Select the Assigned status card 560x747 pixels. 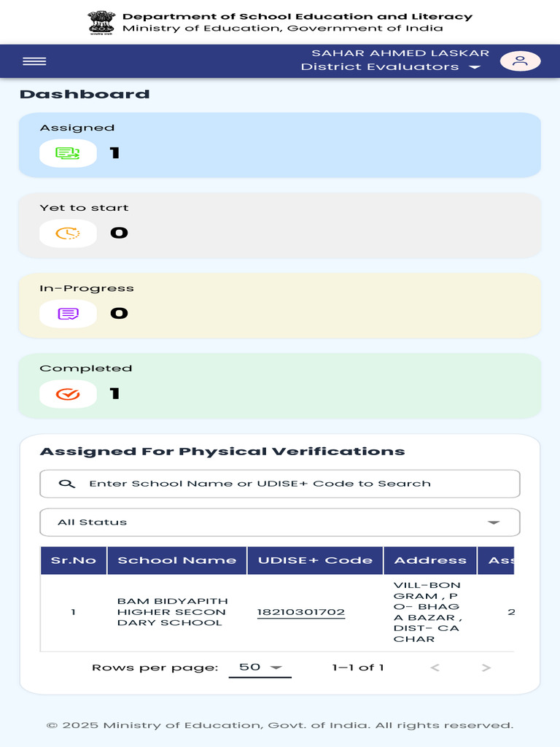click(x=279, y=145)
